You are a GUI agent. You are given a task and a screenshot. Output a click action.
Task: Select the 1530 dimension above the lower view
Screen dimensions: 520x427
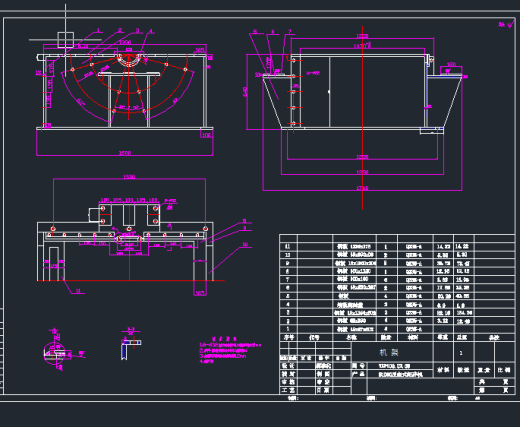click(x=129, y=177)
